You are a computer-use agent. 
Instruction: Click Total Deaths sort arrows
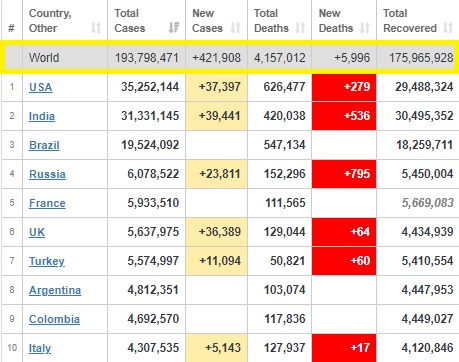tap(300, 28)
